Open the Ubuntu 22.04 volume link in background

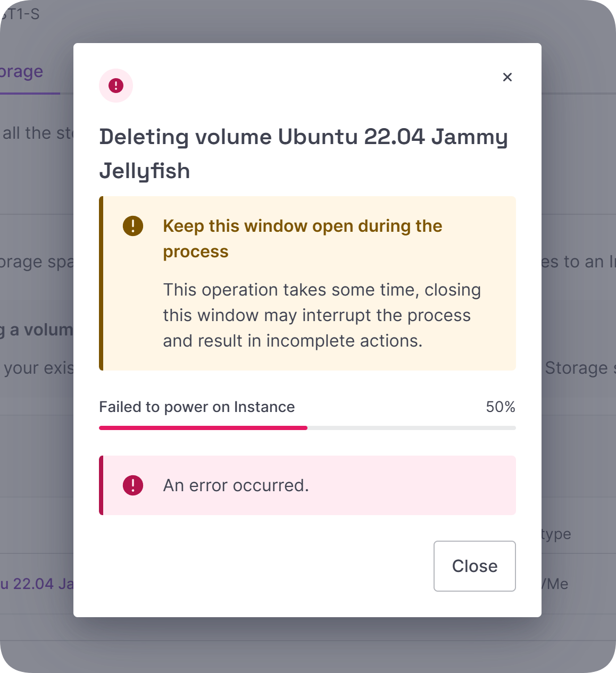[37, 584]
